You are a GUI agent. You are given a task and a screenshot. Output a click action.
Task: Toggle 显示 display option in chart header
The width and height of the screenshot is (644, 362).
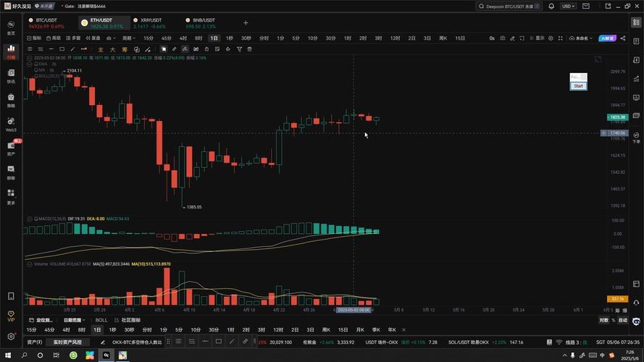click(x=537, y=38)
